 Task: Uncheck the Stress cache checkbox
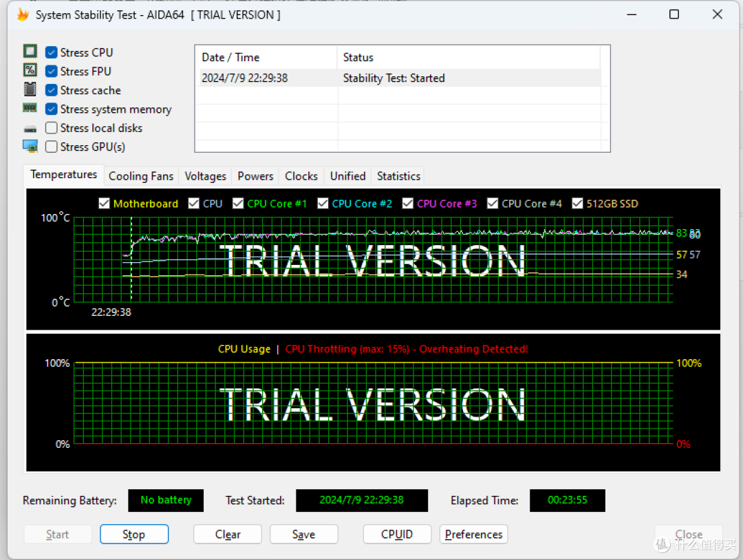click(x=51, y=90)
